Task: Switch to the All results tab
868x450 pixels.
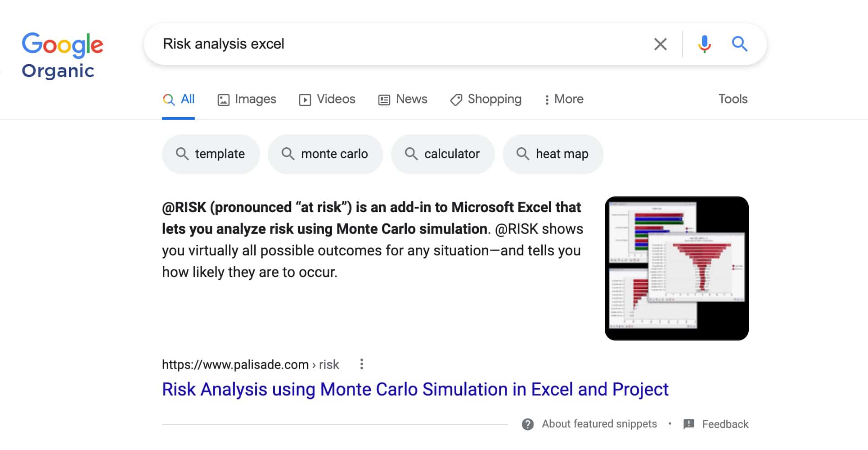Action: point(179,99)
